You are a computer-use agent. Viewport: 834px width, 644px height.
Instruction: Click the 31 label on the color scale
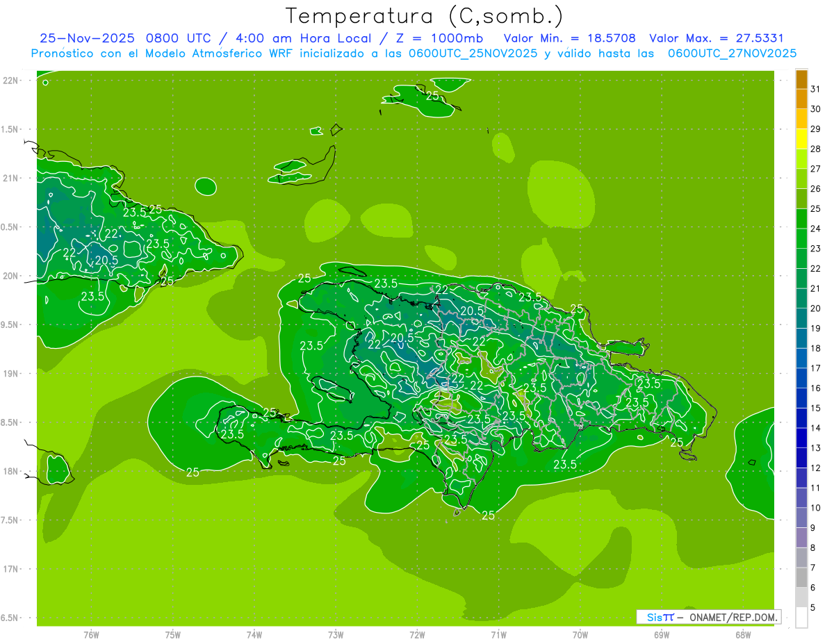pyautogui.click(x=816, y=89)
